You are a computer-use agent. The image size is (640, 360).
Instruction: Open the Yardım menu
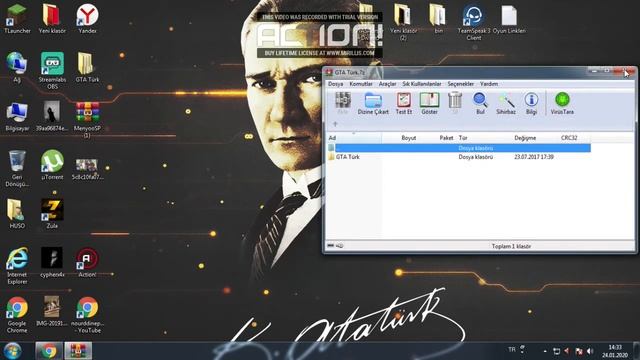coord(489,84)
